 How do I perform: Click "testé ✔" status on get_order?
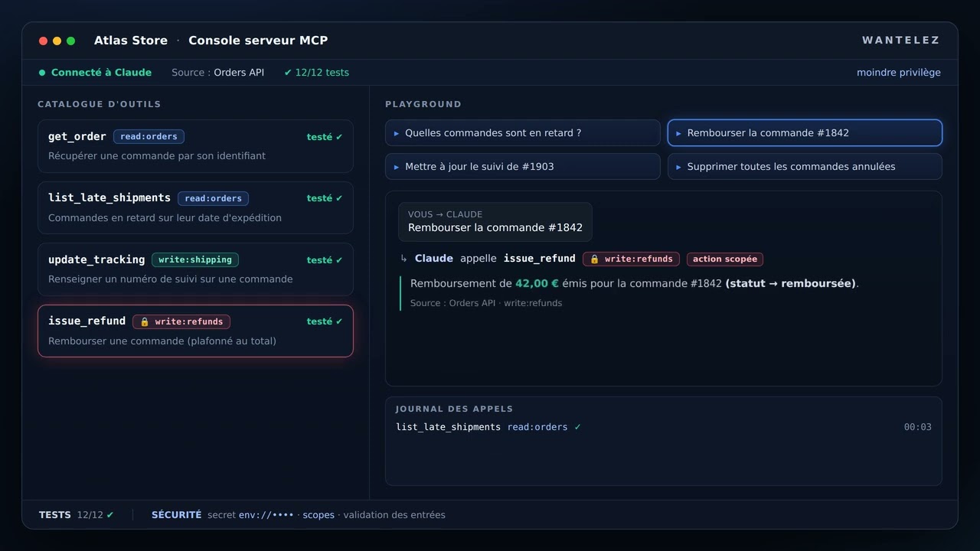(325, 137)
